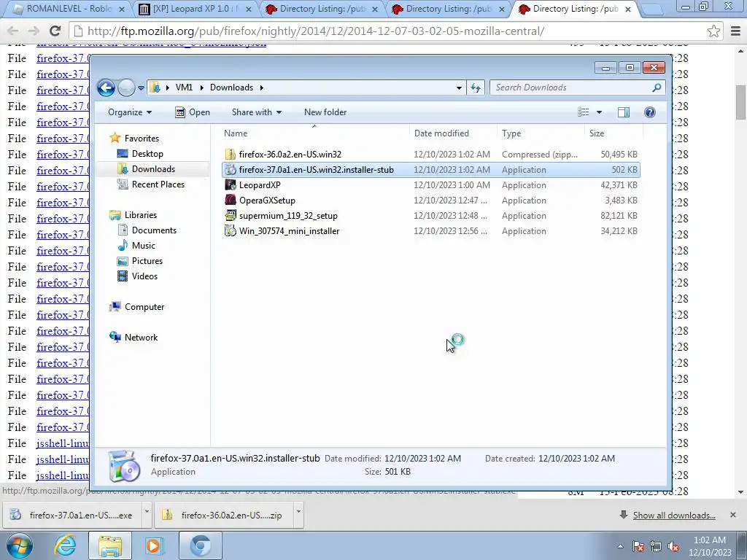Screen dimensions: 747x560
Task: Close the browser downloads bar
Action: 732,515
